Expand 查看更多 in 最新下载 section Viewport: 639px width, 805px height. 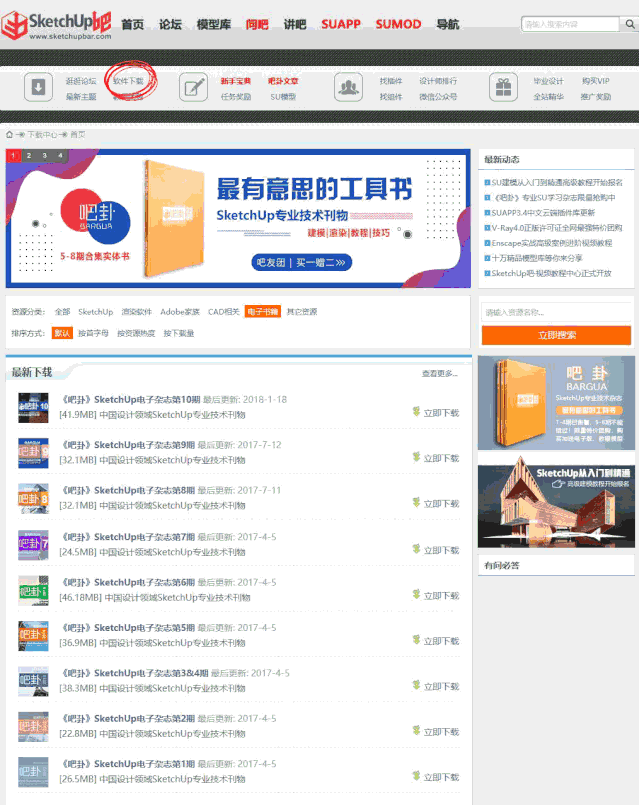tap(439, 373)
